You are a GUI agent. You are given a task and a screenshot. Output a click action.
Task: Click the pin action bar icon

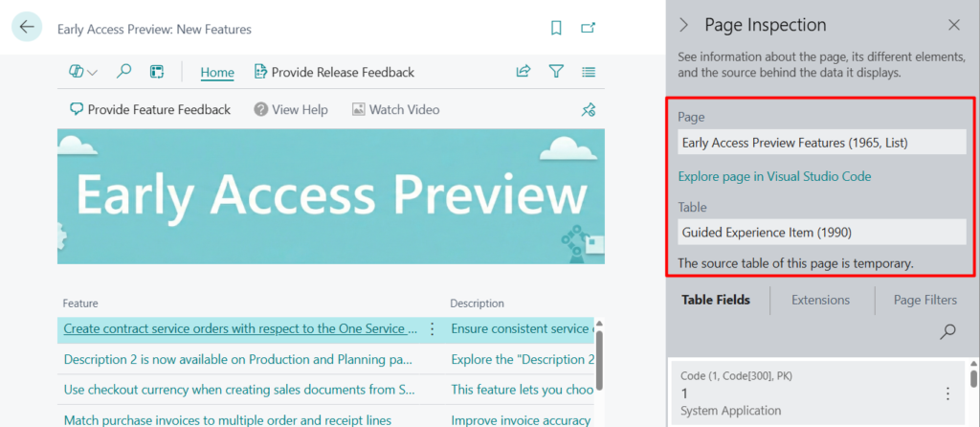(x=589, y=110)
